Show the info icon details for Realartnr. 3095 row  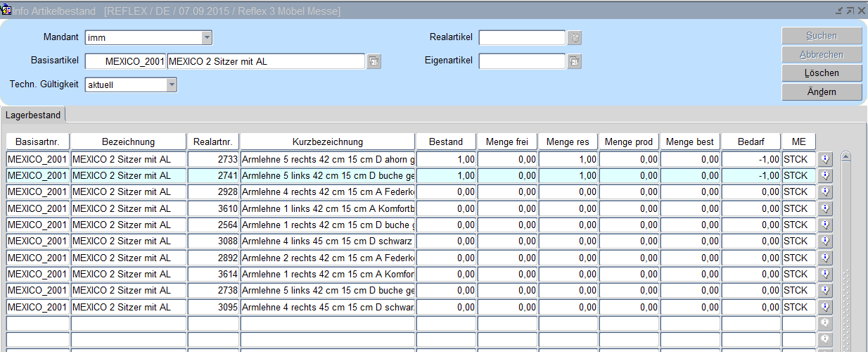(826, 308)
